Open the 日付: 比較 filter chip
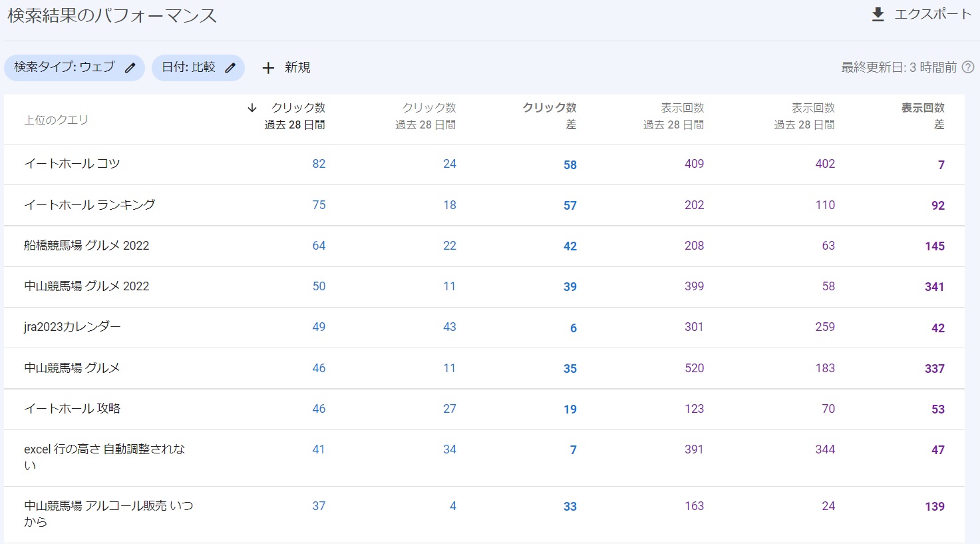The image size is (980, 544). pyautogui.click(x=188, y=67)
